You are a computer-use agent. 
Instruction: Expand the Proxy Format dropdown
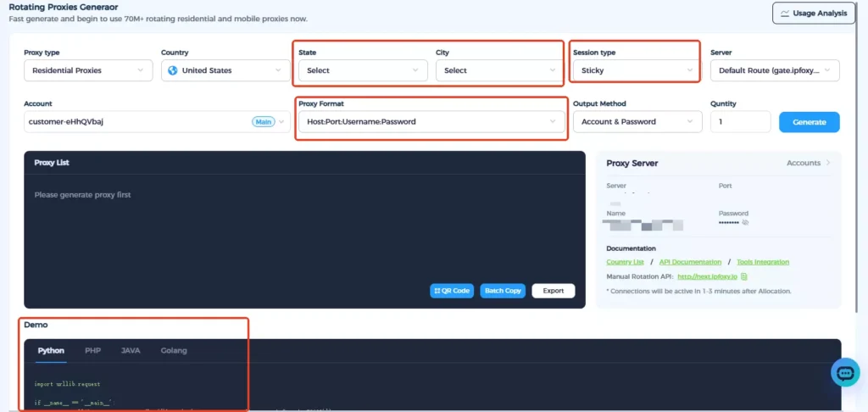click(x=431, y=122)
